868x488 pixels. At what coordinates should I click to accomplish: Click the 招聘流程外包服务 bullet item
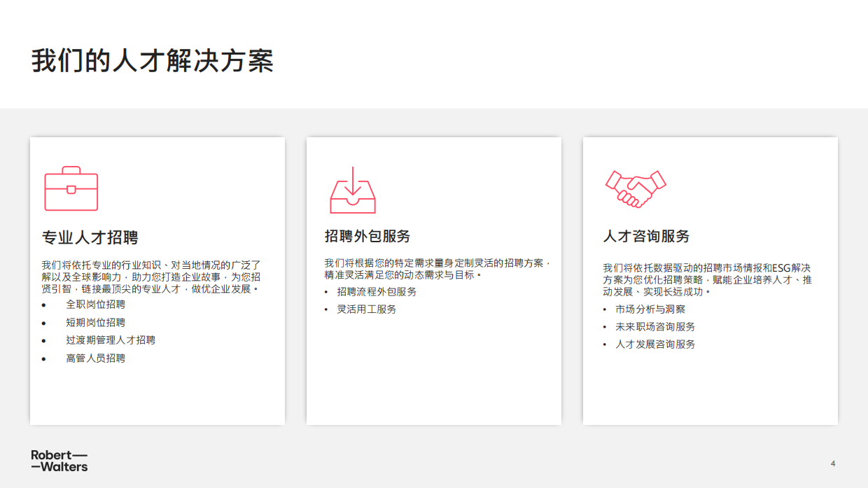[377, 291]
